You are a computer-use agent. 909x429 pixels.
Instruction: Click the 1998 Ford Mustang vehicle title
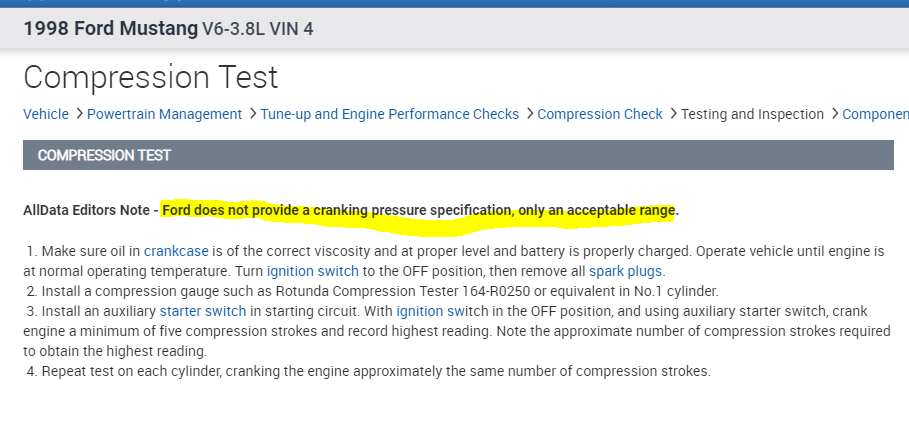[110, 28]
